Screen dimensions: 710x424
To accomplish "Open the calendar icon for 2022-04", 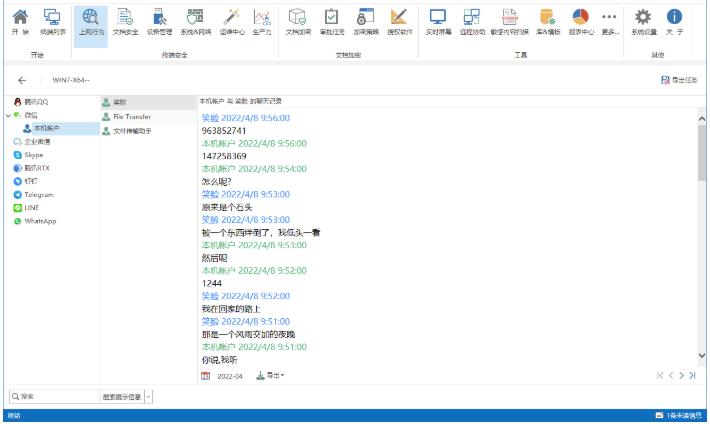I will point(206,375).
